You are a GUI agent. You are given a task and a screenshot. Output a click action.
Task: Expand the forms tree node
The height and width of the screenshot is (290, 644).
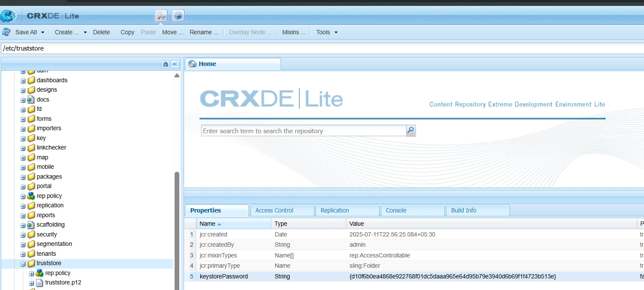click(x=23, y=119)
